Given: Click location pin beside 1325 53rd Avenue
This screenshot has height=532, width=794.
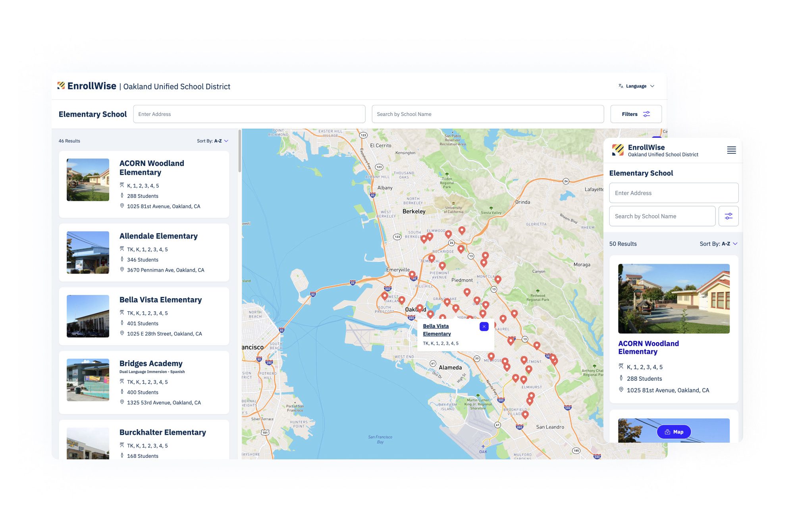Looking at the screenshot, I should [122, 402].
